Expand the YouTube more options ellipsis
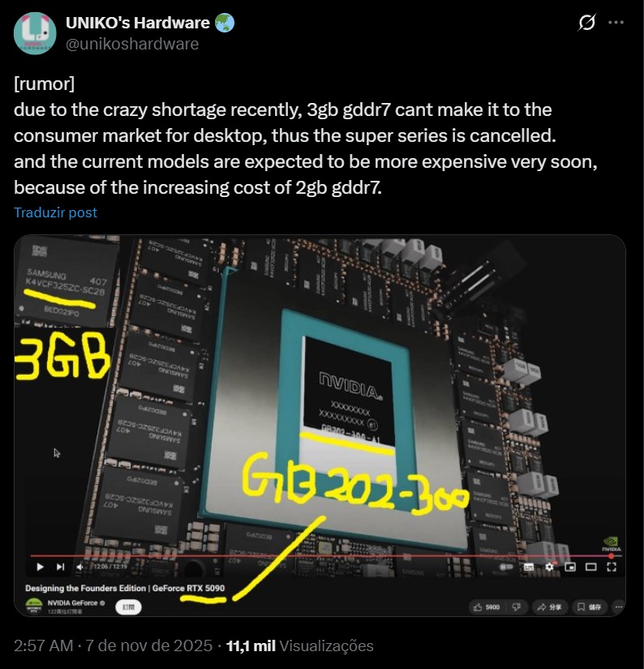 click(619, 607)
